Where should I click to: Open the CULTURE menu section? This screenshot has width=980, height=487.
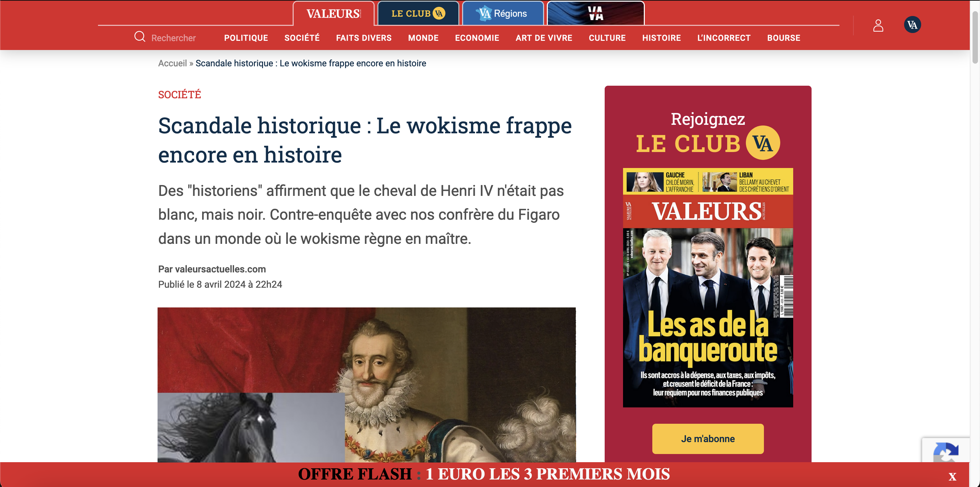click(x=607, y=38)
